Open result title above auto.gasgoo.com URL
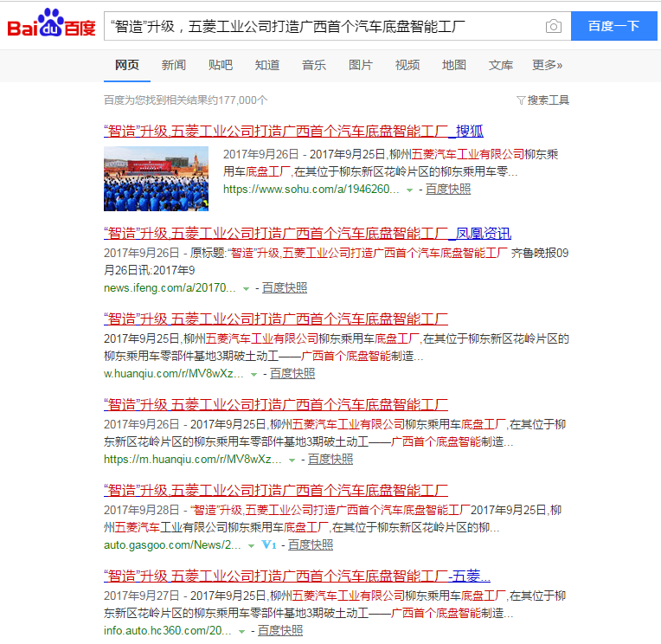Image resolution: width=661 pixels, height=644 pixels. coord(276,490)
